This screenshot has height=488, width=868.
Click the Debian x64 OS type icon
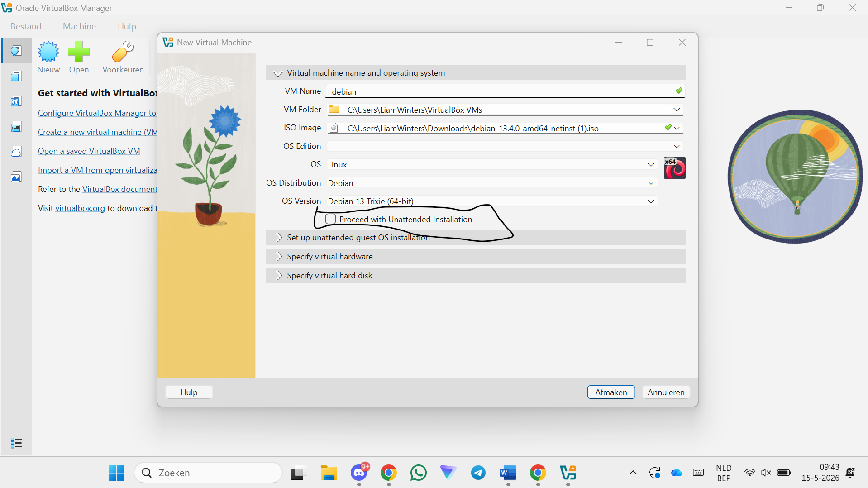674,168
